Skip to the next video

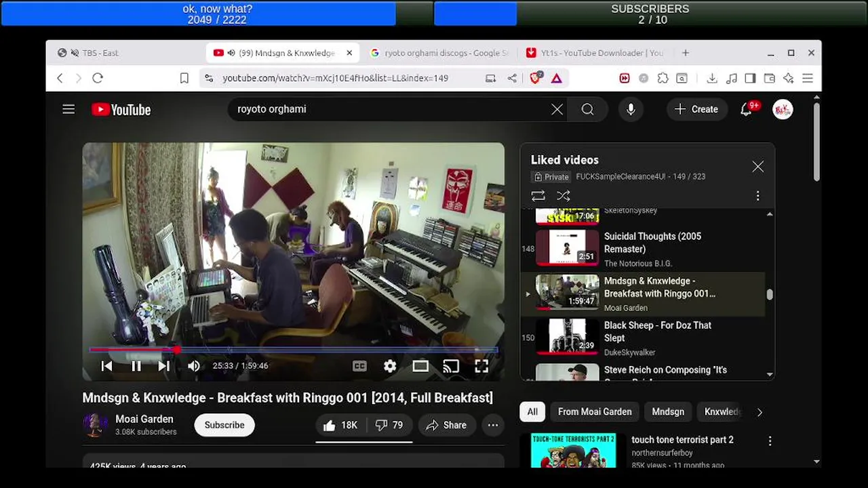click(x=164, y=366)
